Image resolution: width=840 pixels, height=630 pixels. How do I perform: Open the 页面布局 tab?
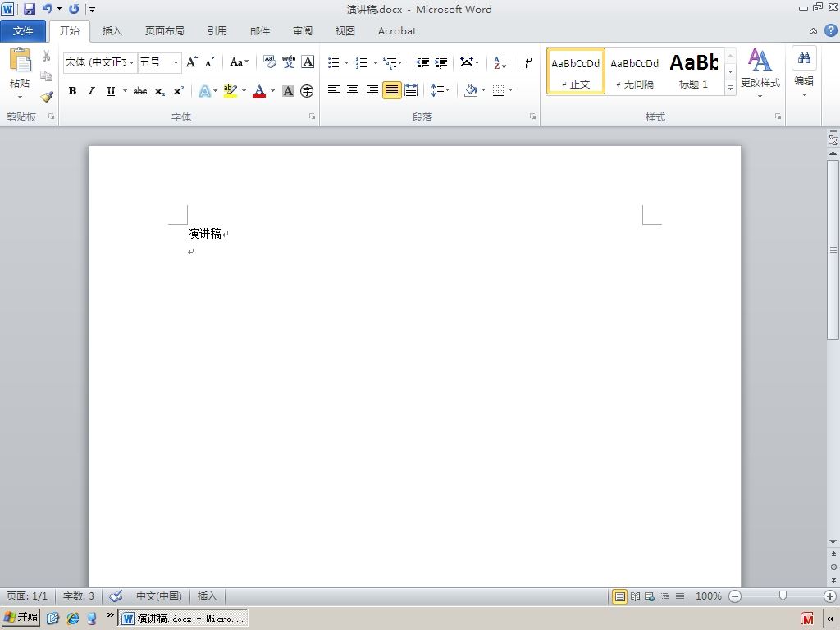[x=164, y=31]
